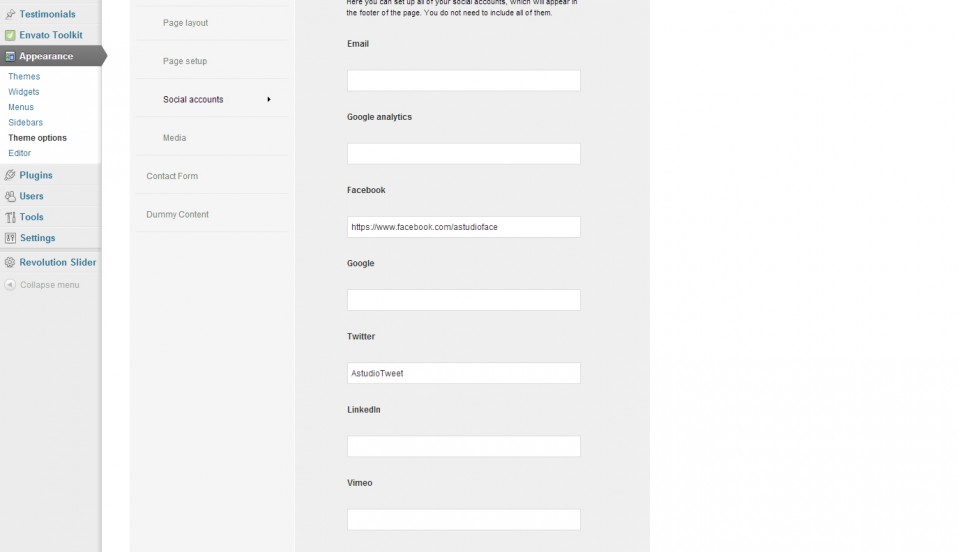Click the Testimonials pin icon
Screen dimensions: 958x552
(x=10, y=14)
